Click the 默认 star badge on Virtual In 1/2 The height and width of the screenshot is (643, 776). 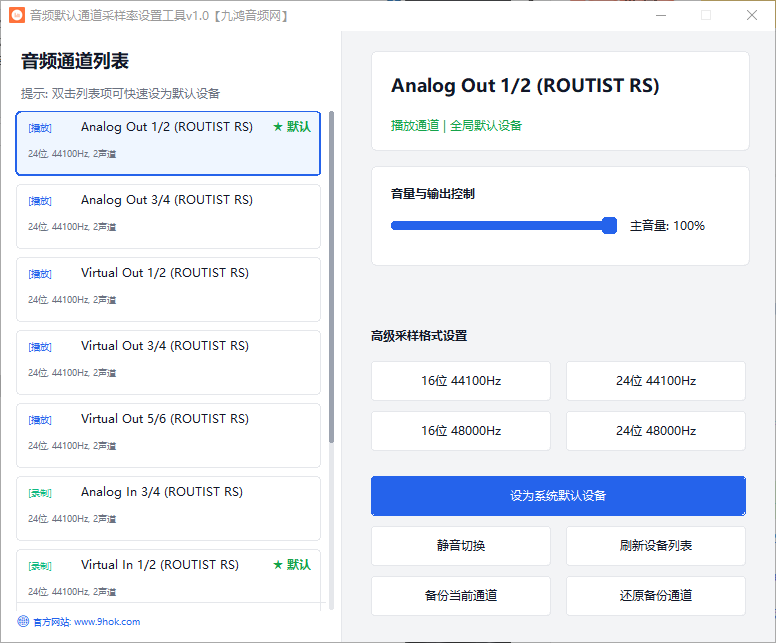292,565
